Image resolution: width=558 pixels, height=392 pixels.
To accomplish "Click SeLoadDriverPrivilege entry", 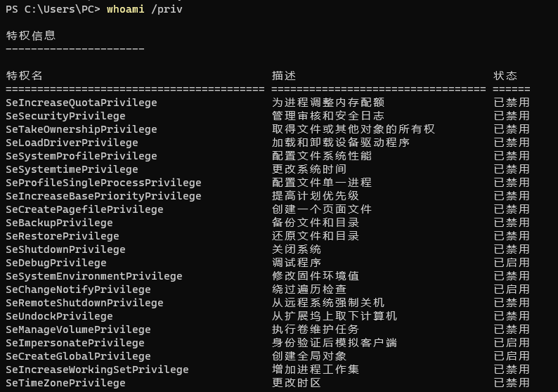I will click(x=72, y=143).
